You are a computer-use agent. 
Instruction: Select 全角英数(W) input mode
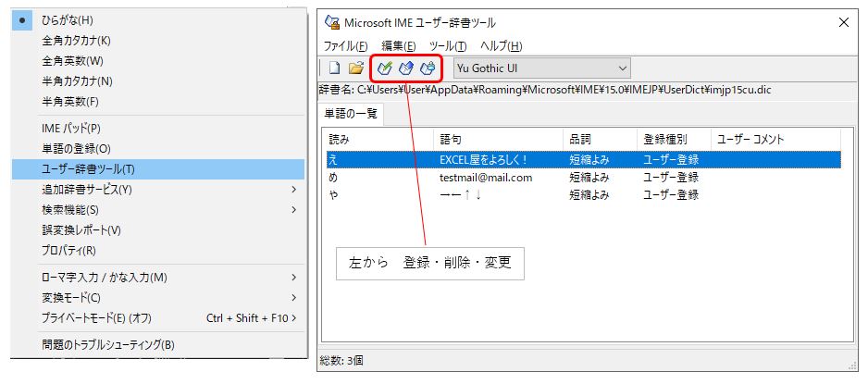pyautogui.click(x=157, y=61)
